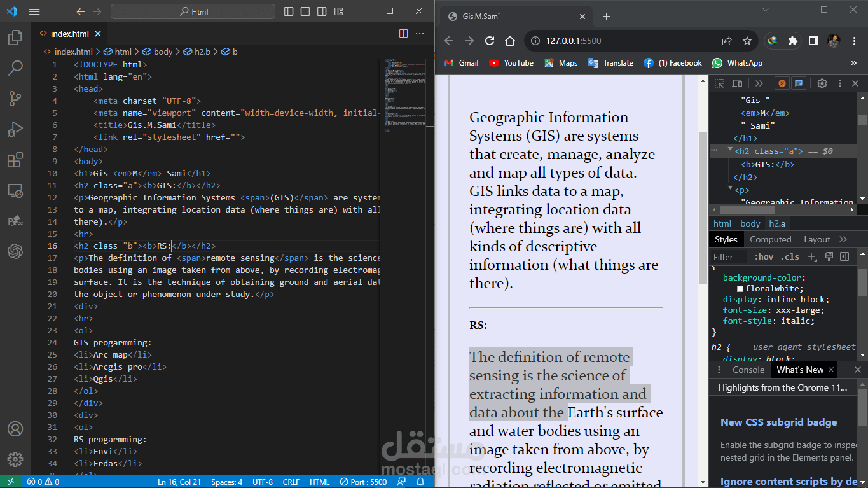Select the inspect element tool in DevTools
The image size is (868, 488).
click(x=719, y=83)
